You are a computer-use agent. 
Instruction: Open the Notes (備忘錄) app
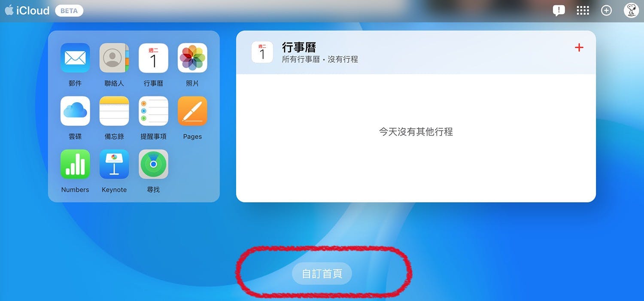coord(114,111)
